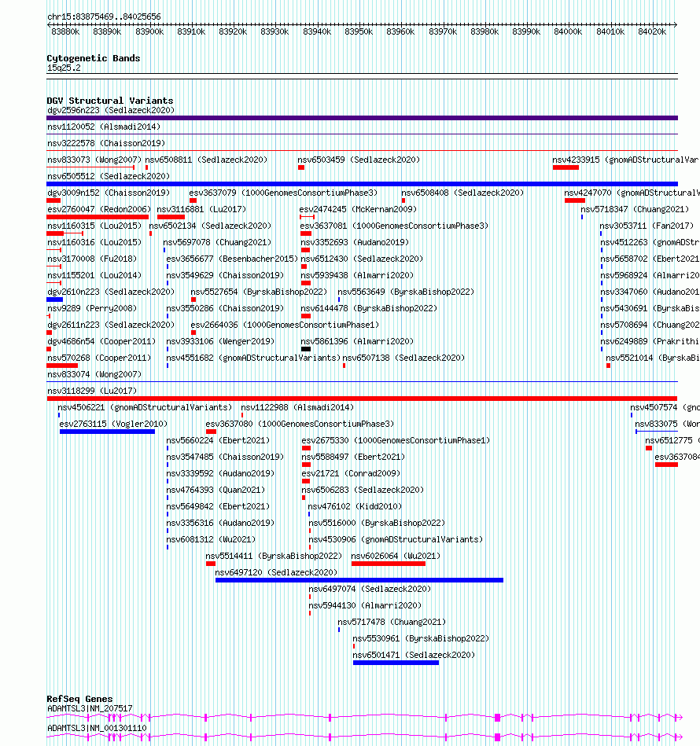700x746 pixels.
Task: Select the esv3637081 1000GenomesConsortiumPhase3 label
Action: click(x=395, y=226)
